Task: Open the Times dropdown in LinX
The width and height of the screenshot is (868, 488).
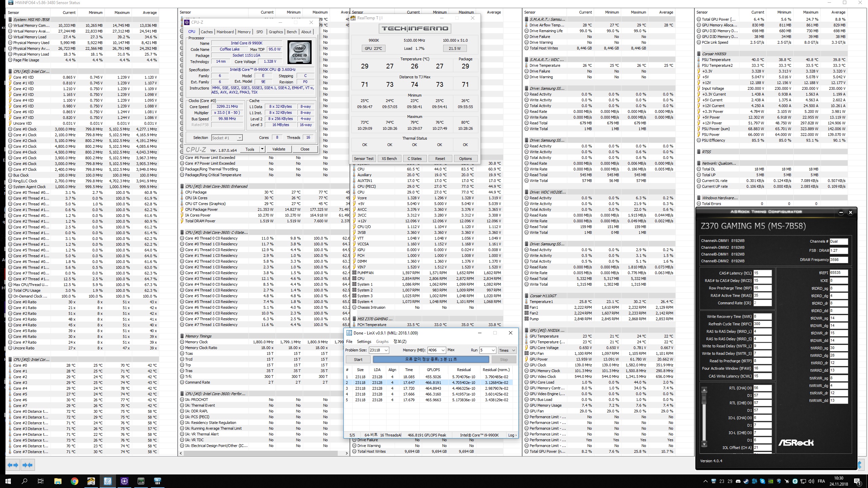Action: pos(507,350)
